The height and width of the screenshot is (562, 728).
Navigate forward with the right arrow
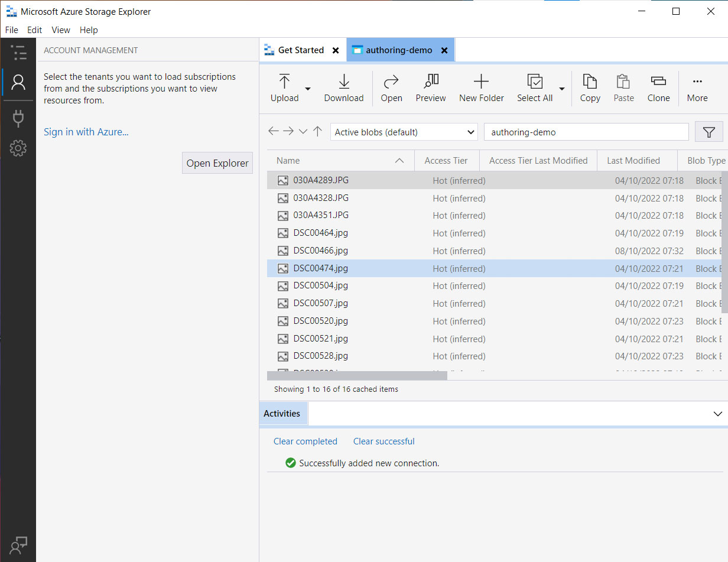288,131
